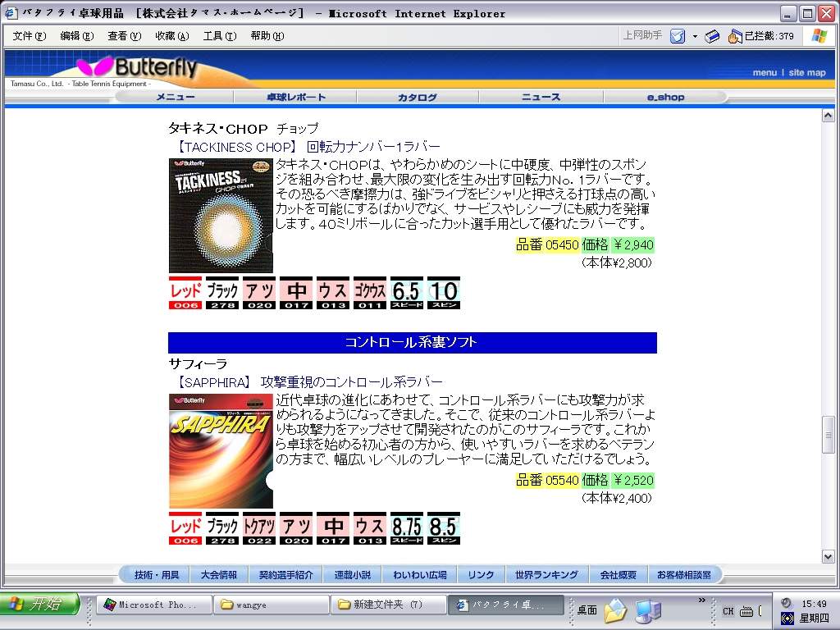840x630 pixels.
Task: Switch to 新建文件夹 (7) taskbar button
Action: tap(388, 605)
